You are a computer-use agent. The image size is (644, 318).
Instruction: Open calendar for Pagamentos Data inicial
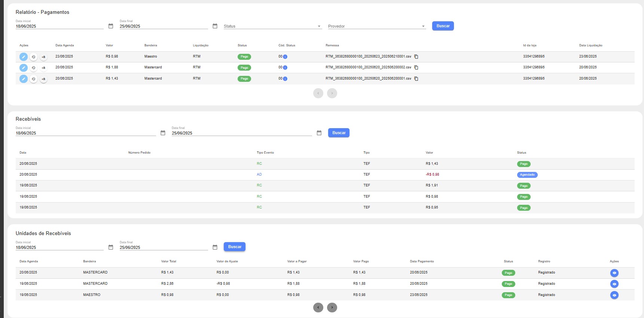tap(111, 26)
